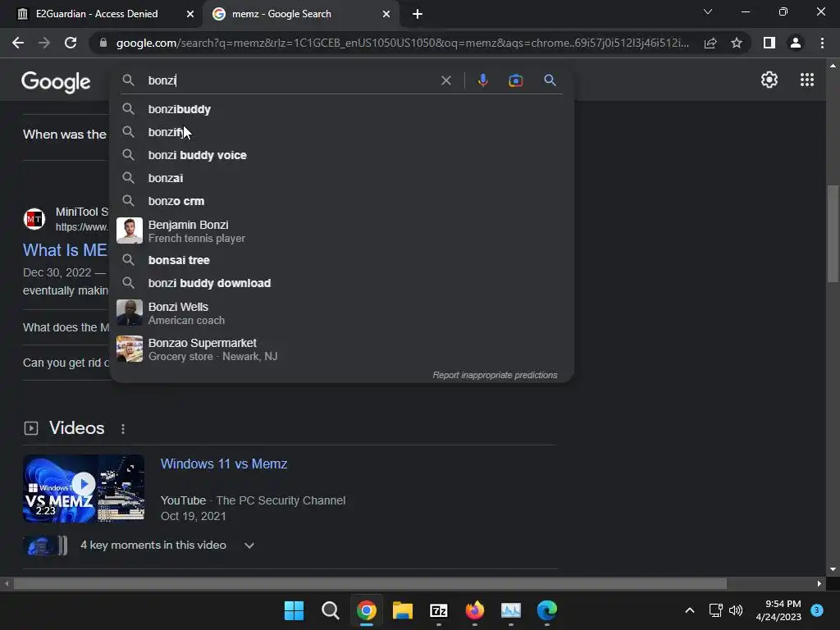The height and width of the screenshot is (630, 840).
Task: Pick bonzi buddy download suggestion
Action: point(341,283)
